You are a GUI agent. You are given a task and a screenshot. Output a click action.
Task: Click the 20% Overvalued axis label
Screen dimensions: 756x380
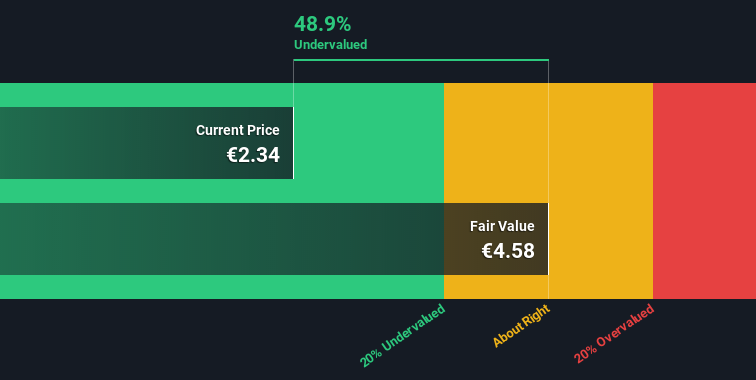tap(614, 333)
